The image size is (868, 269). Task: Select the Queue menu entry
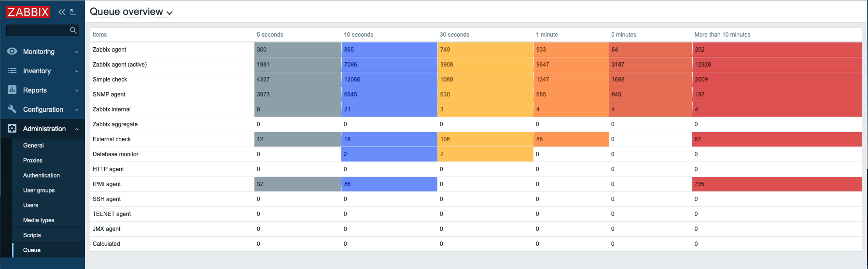coord(32,250)
